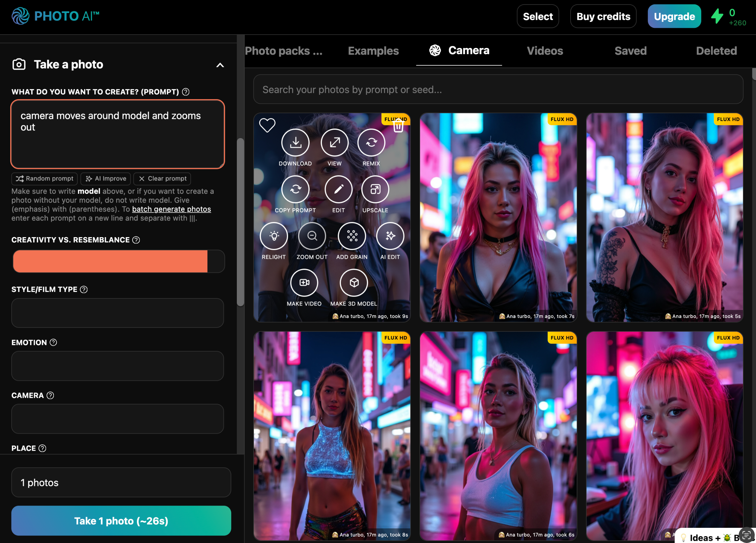Click the Zoom Out icon

point(312,236)
